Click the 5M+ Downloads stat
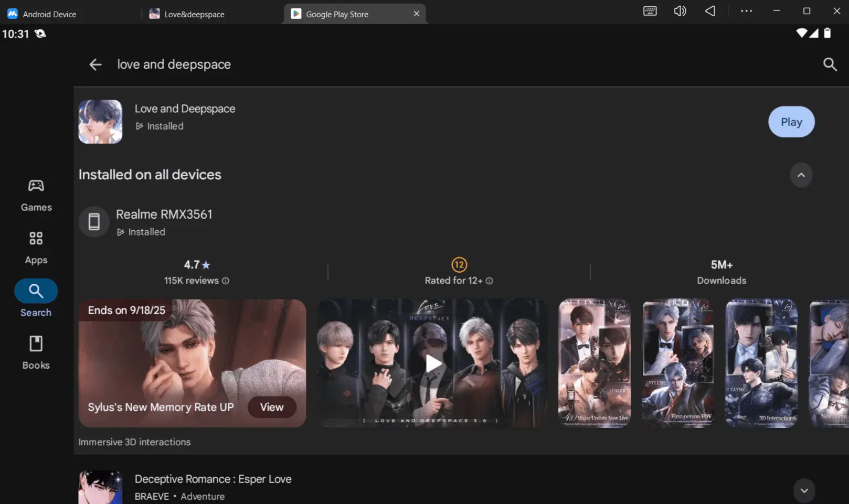This screenshot has height=504, width=849. [721, 272]
